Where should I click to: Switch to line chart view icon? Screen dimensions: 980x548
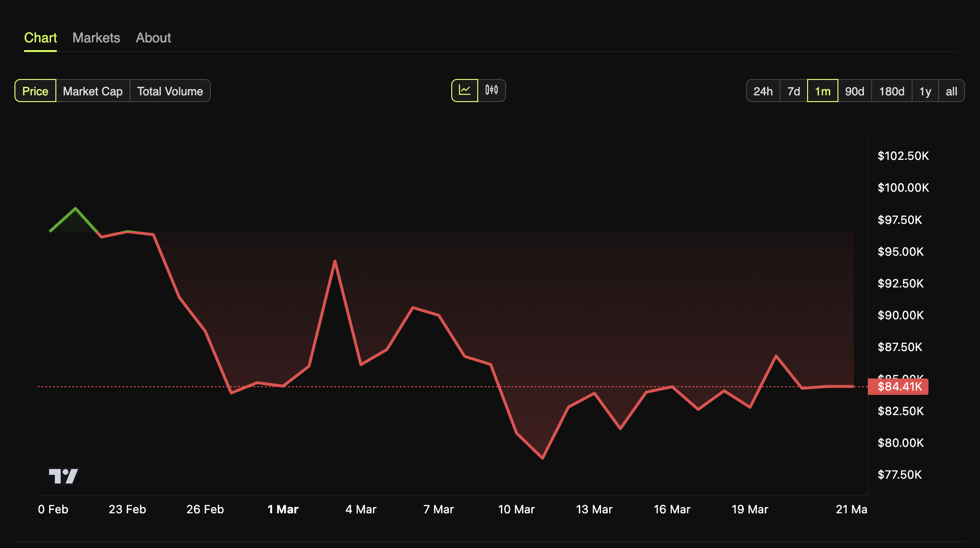[x=465, y=91]
